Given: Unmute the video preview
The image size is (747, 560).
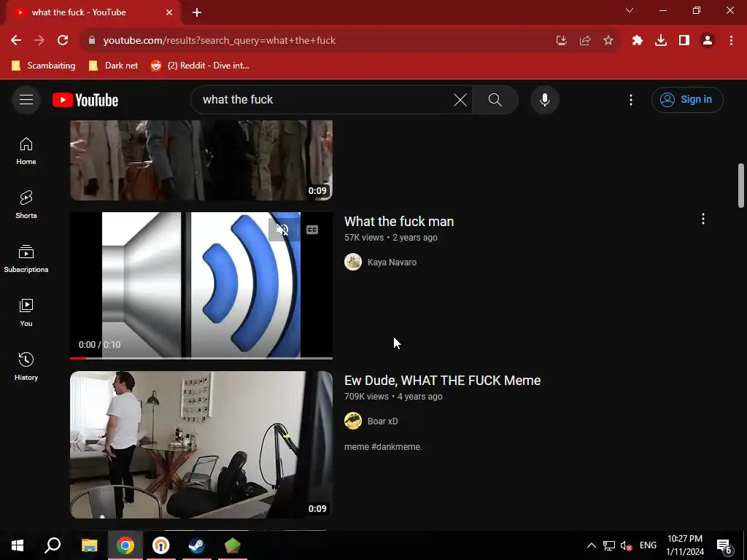Looking at the screenshot, I should pos(282,230).
